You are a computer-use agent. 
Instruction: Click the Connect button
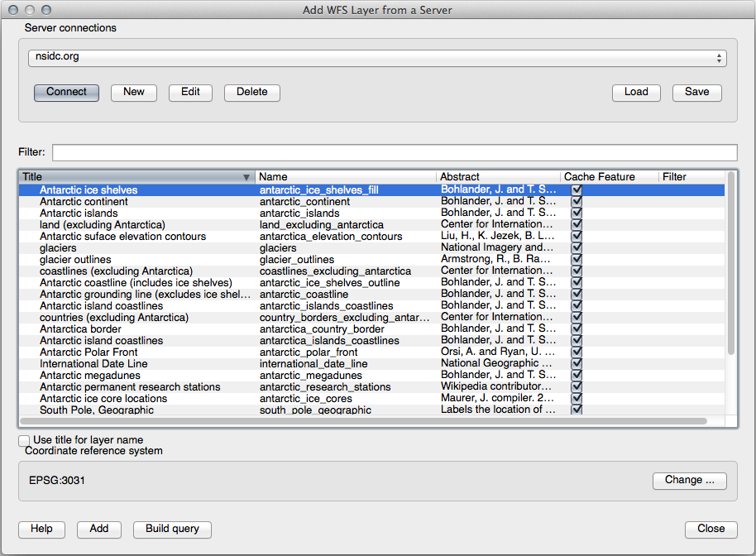66,92
